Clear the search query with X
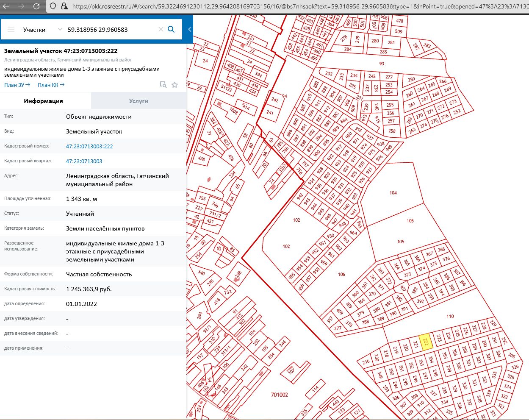 161,30
